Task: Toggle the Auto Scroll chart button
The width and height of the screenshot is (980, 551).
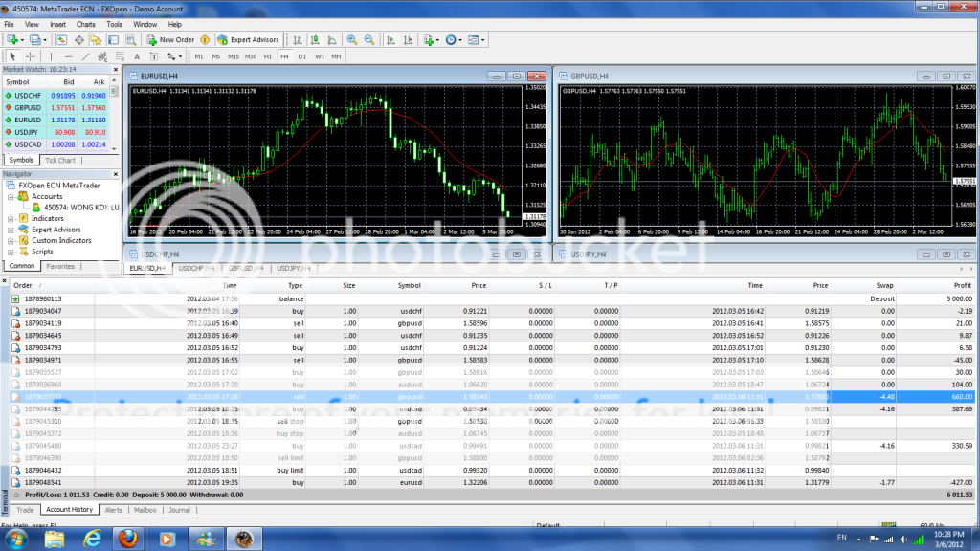Action: (x=389, y=40)
